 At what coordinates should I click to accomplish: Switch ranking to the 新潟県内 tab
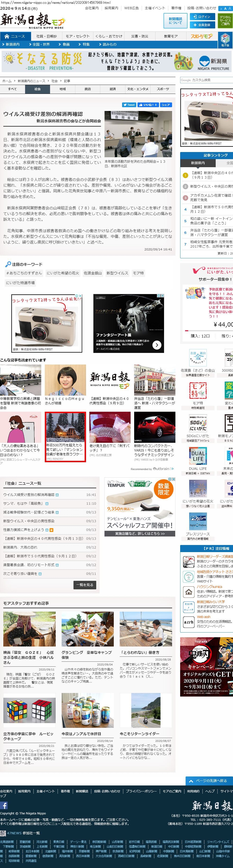198,163
